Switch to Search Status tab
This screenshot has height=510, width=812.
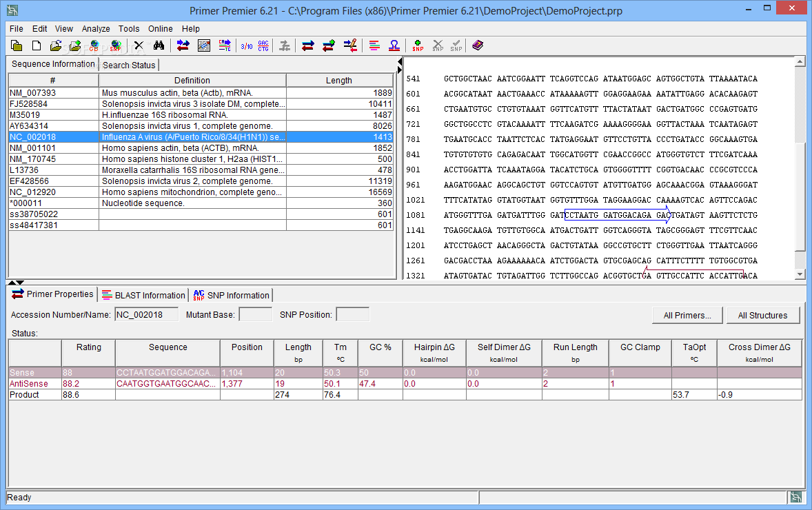pos(129,65)
